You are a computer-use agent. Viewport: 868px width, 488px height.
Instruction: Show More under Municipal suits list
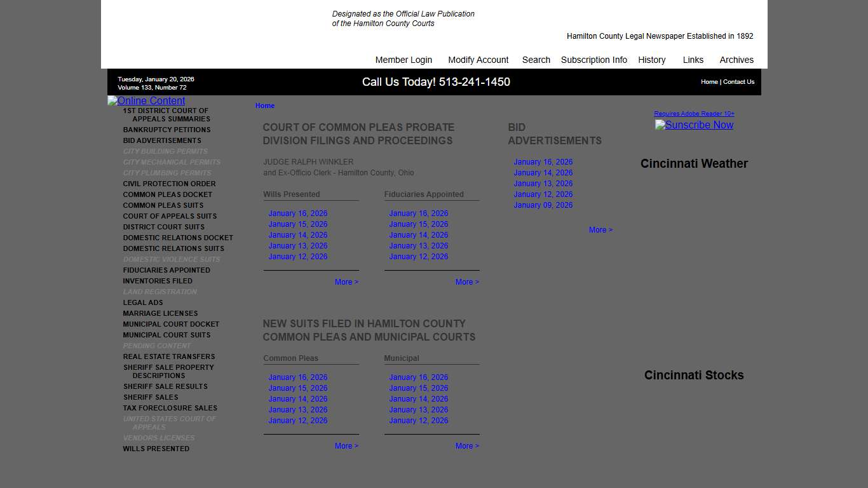[x=467, y=446]
